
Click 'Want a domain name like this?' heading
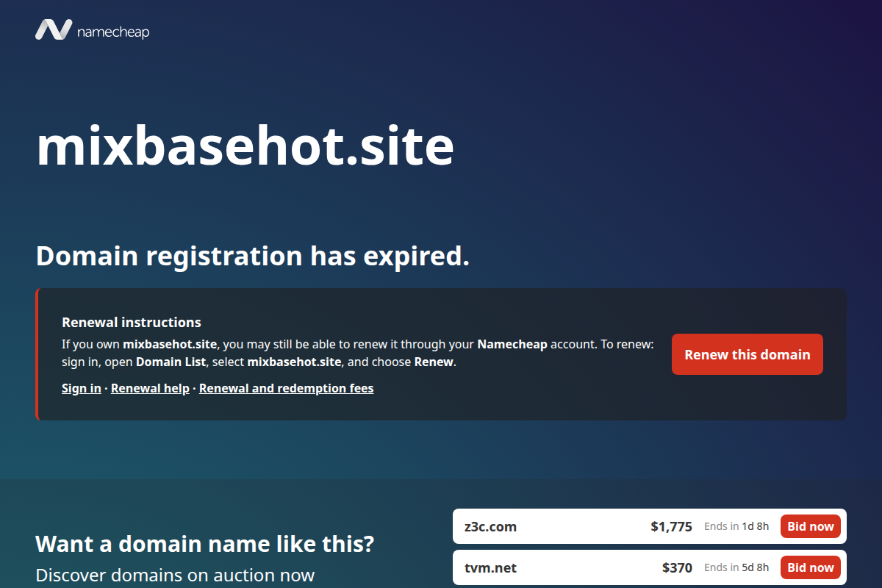[205, 544]
